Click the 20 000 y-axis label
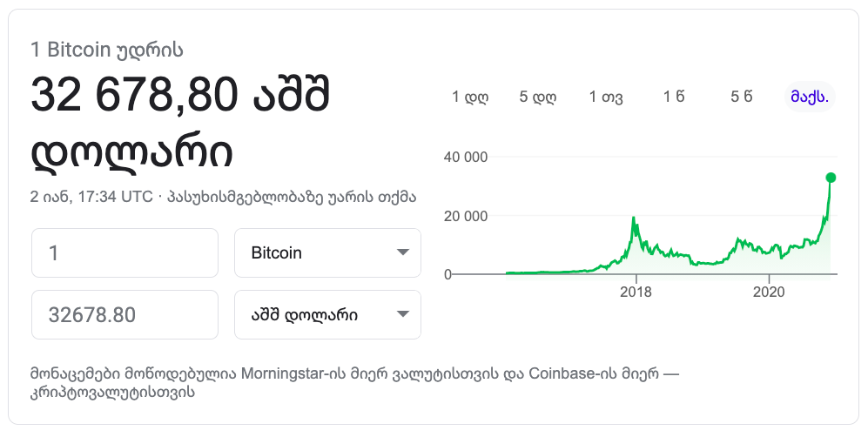The width and height of the screenshot is (868, 437). coord(466,216)
